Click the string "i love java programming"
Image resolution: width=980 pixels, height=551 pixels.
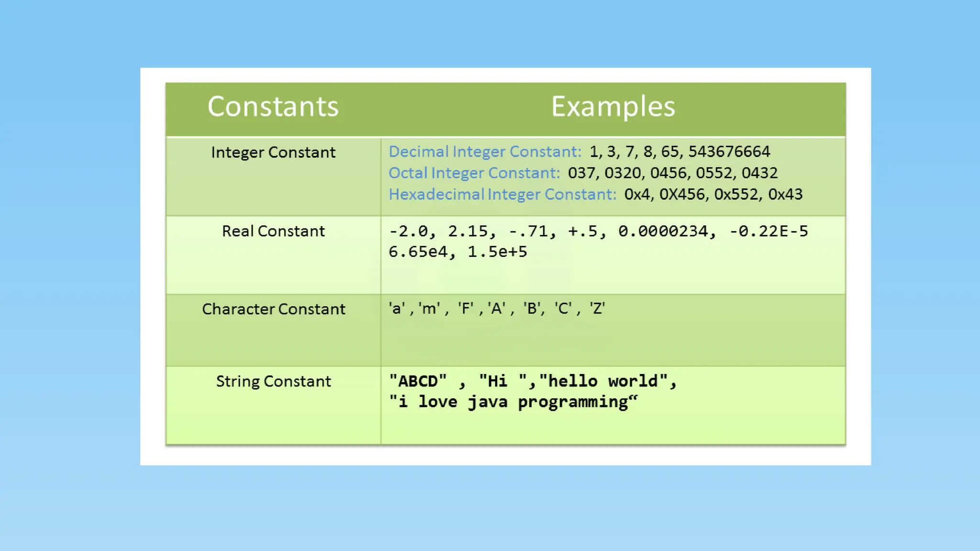(x=513, y=402)
